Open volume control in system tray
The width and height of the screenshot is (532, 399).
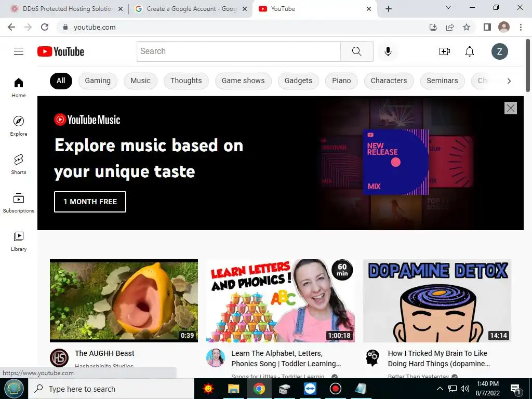click(465, 389)
